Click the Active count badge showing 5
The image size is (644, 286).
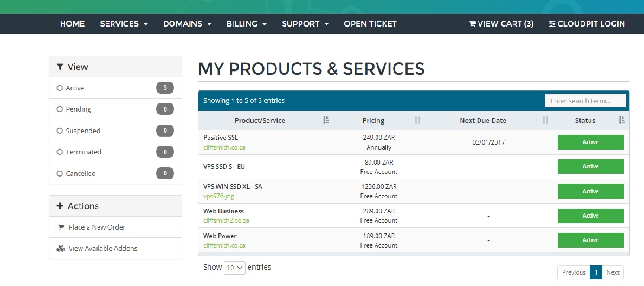point(165,88)
